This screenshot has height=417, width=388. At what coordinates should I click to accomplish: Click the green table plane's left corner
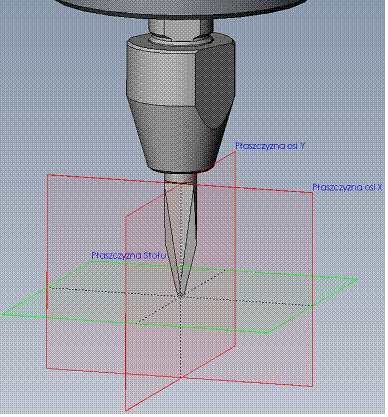click(4, 314)
